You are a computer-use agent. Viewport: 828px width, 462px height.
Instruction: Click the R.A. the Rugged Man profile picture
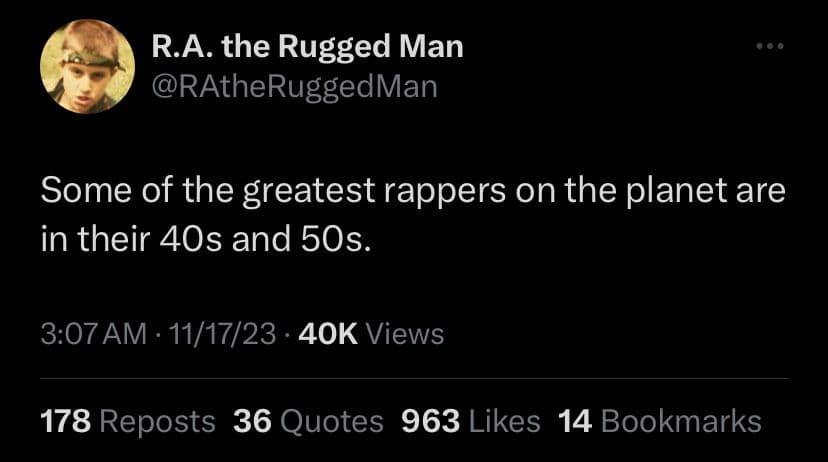click(x=87, y=67)
